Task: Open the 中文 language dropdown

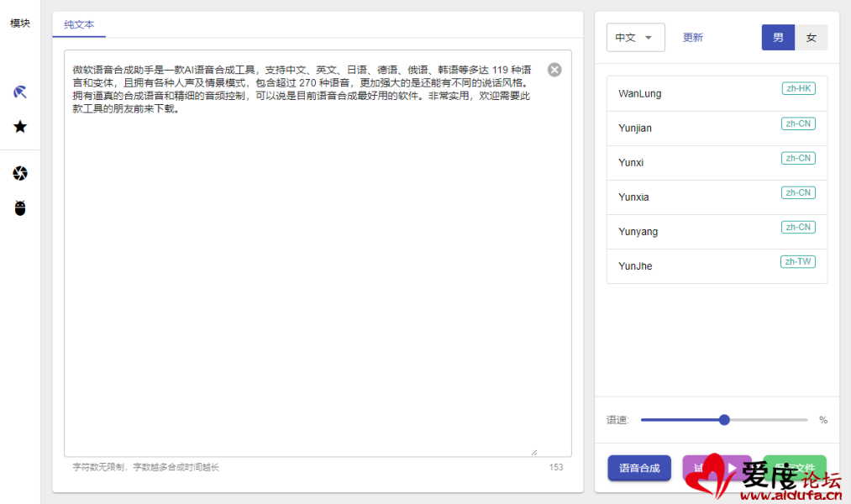Action: pos(636,38)
